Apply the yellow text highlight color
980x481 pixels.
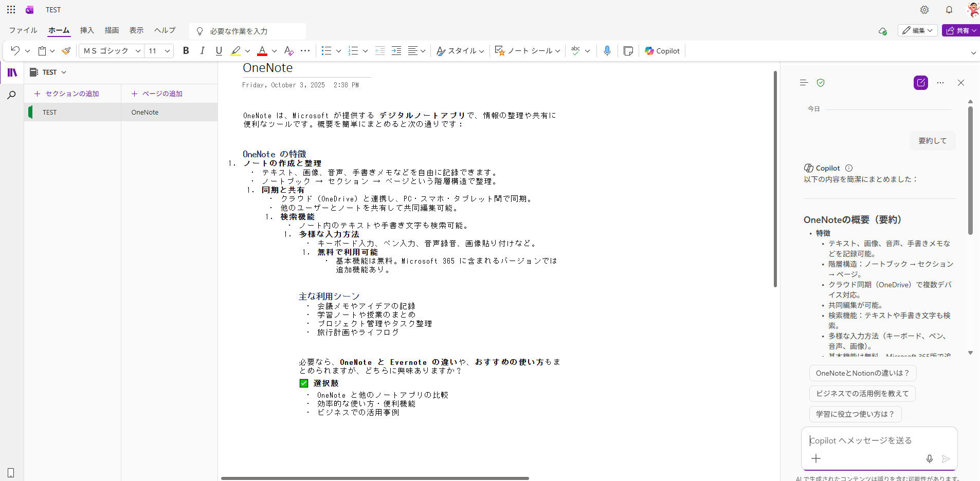[235, 51]
